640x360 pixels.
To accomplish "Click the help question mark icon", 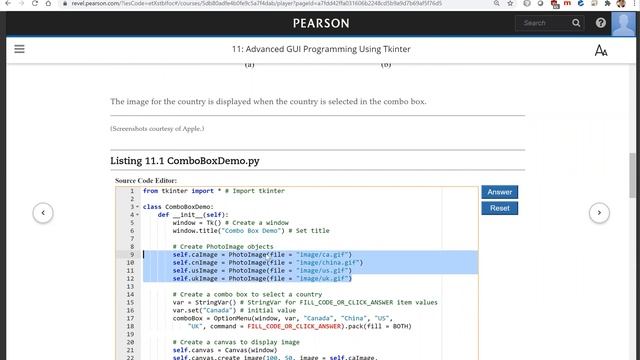I will click(600, 23).
